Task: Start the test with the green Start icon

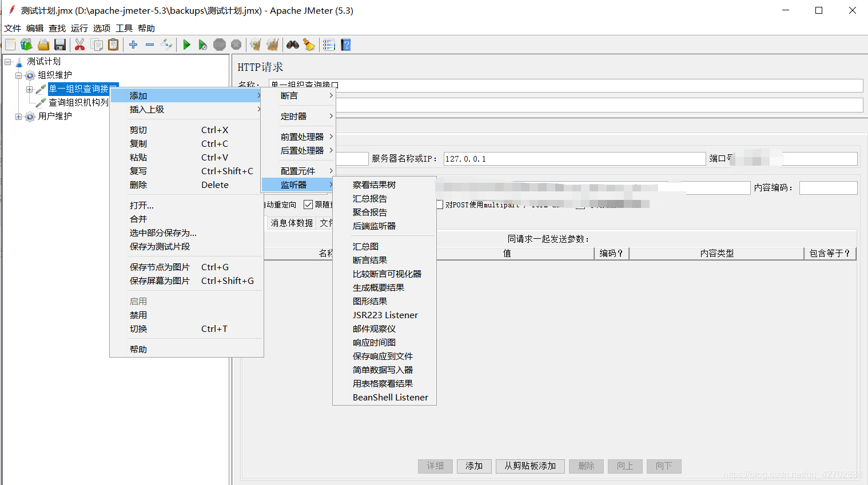Action: coord(187,45)
